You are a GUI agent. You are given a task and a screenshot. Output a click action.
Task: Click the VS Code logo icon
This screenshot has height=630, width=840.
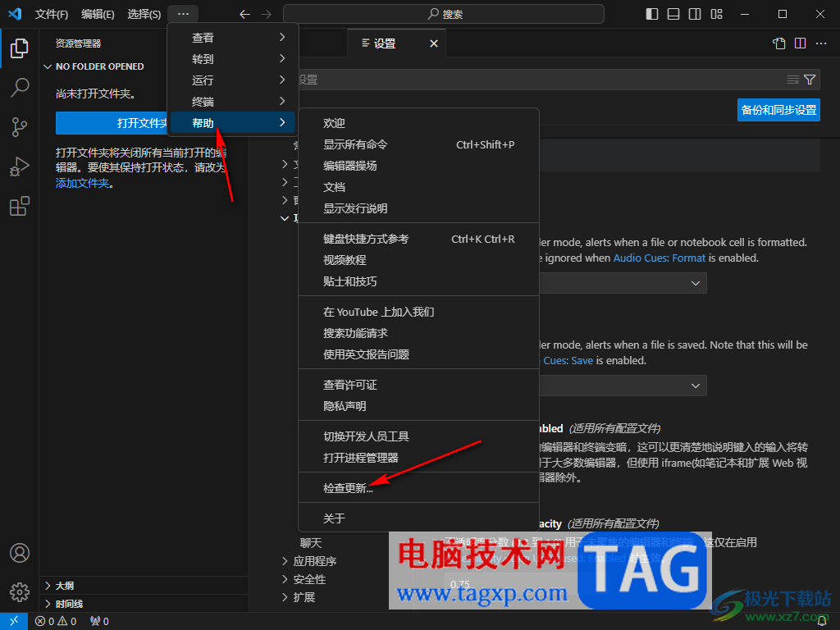click(15, 14)
